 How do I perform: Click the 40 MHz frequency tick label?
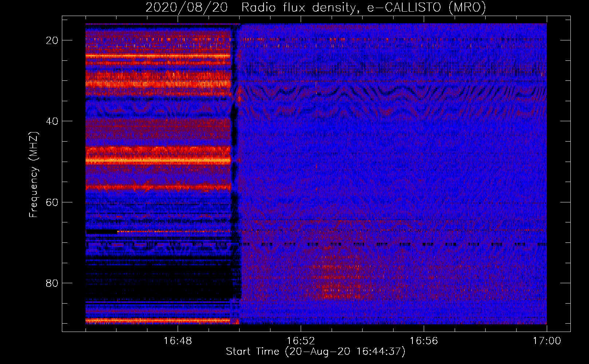pos(52,121)
